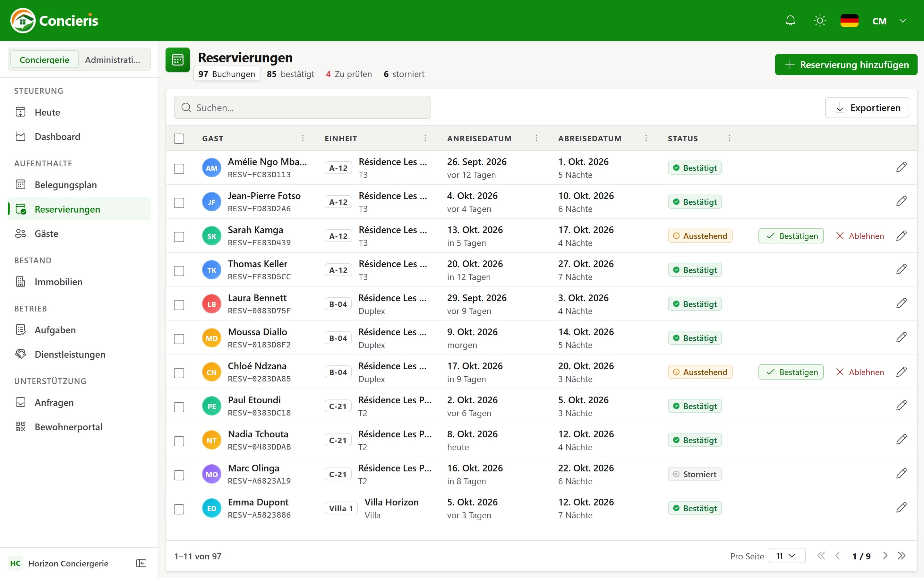Edit Jean-Pierre Fotso reservation pencil

pyautogui.click(x=901, y=201)
